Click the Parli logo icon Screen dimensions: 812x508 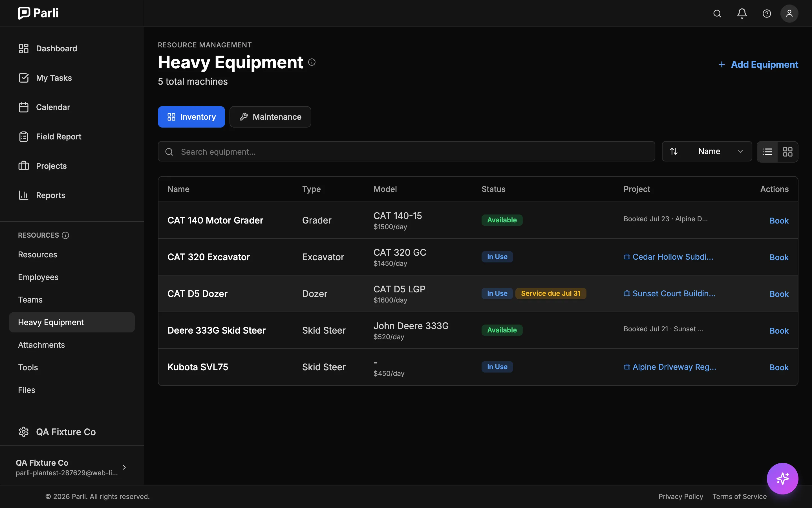tap(24, 13)
